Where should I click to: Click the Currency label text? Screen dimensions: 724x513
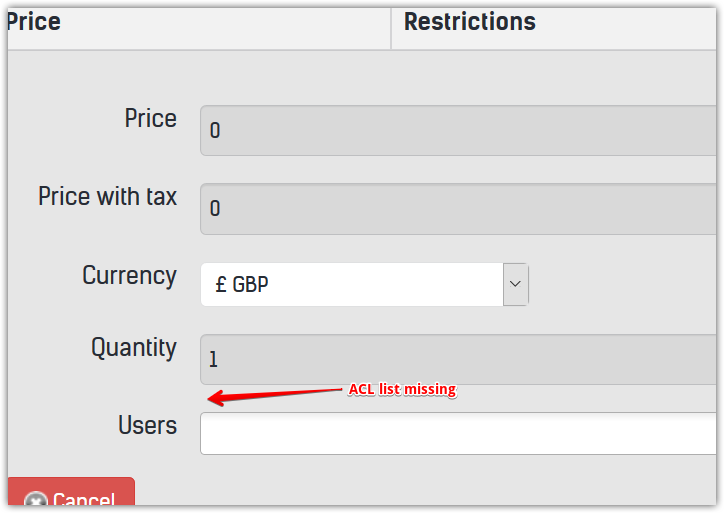(x=129, y=276)
